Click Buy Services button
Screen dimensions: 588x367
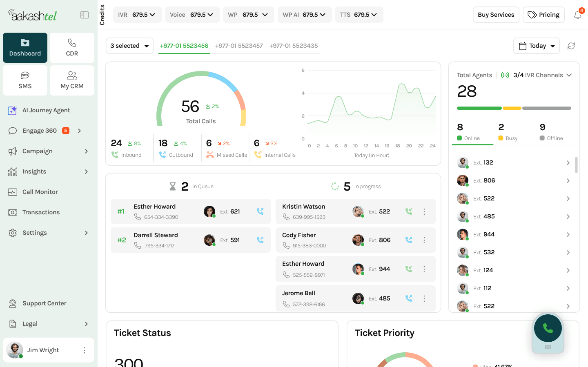(496, 15)
